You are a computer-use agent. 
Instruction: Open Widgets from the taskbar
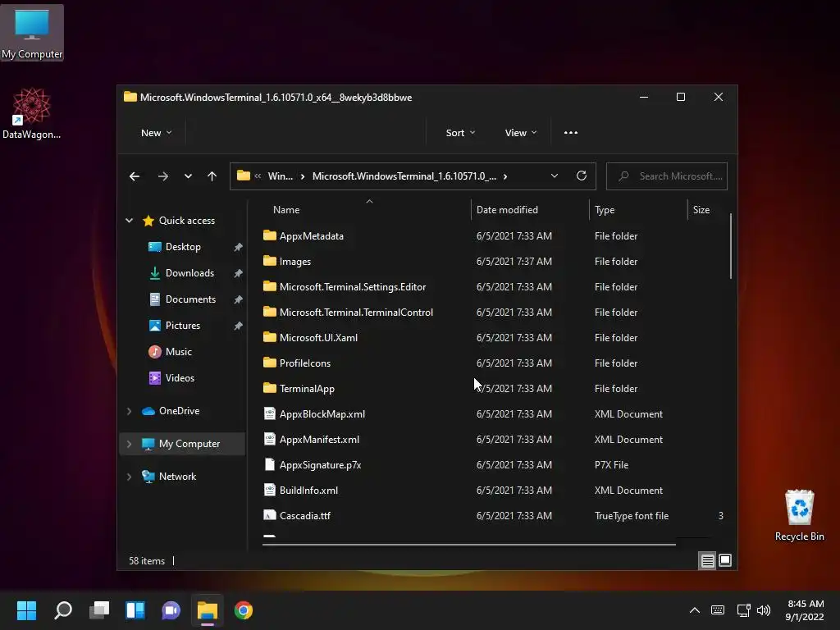point(135,610)
